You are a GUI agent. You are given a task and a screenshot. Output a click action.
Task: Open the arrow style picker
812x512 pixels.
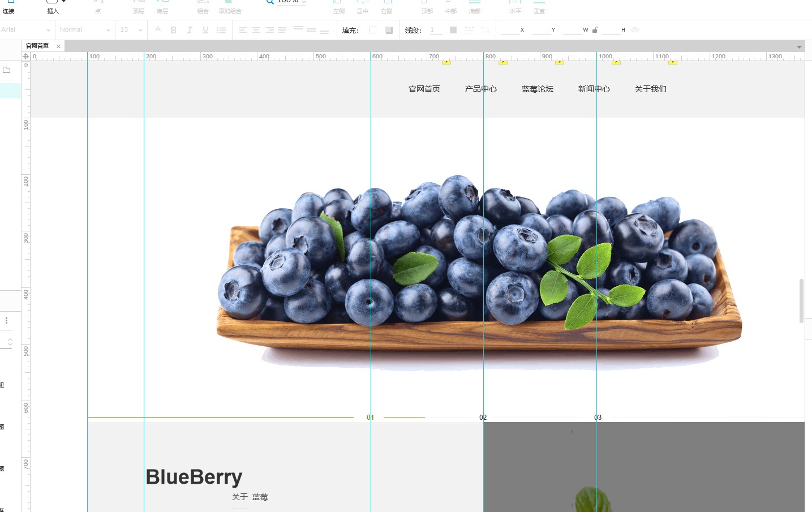[485, 30]
